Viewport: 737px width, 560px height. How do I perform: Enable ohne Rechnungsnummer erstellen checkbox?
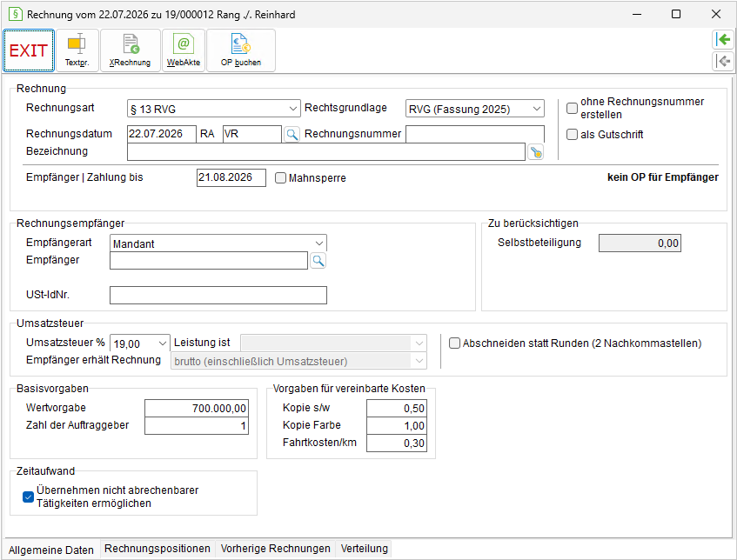pyautogui.click(x=572, y=108)
